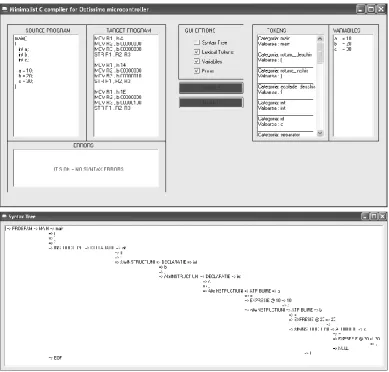Click 'c = 30' in the Variables panel
The height and width of the screenshot is (372, 389).
(x=342, y=49)
